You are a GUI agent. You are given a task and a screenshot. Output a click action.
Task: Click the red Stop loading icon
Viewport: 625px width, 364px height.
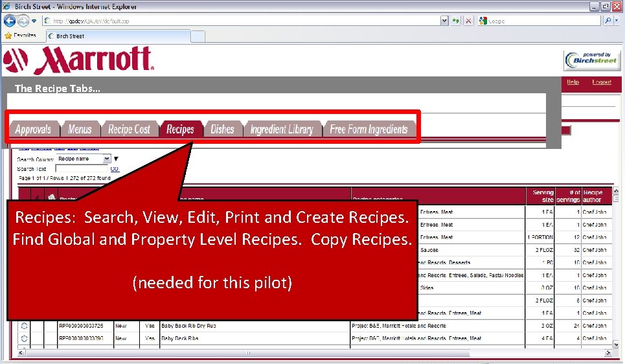pyautogui.click(x=469, y=21)
